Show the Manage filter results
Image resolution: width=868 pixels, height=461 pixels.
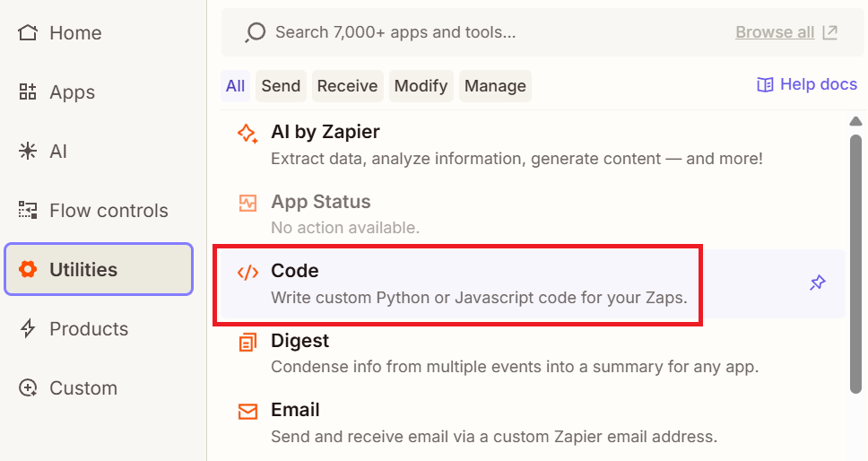click(x=495, y=86)
